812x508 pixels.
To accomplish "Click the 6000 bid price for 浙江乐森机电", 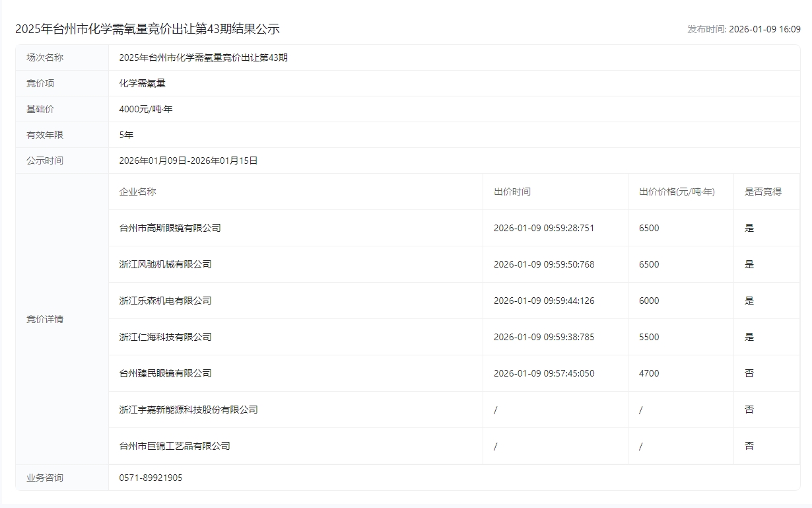I will click(649, 301).
